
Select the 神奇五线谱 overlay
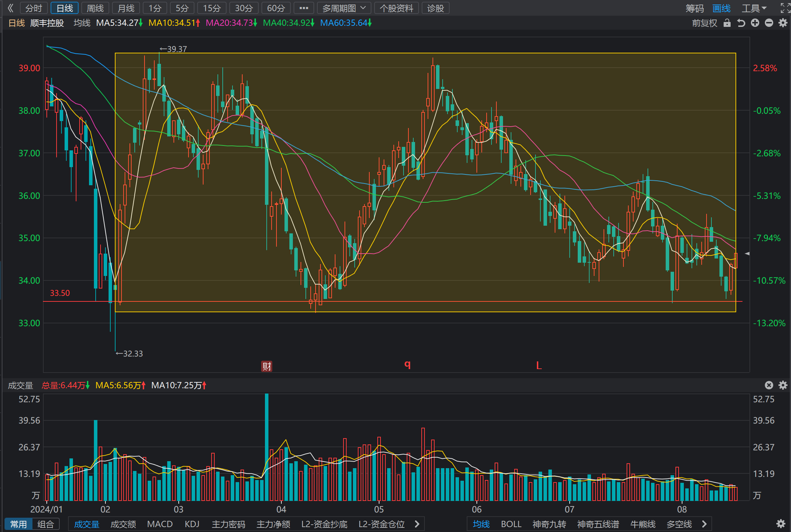tap(598, 524)
